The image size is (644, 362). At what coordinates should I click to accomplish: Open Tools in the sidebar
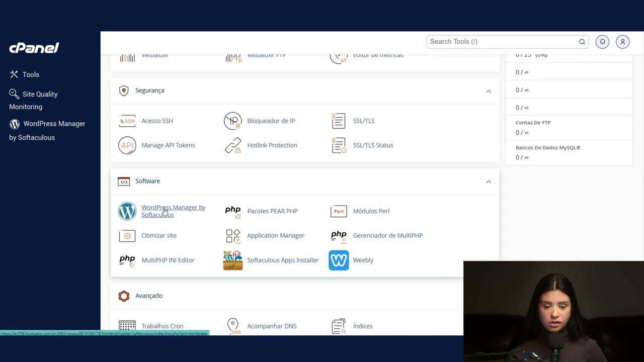click(x=25, y=74)
